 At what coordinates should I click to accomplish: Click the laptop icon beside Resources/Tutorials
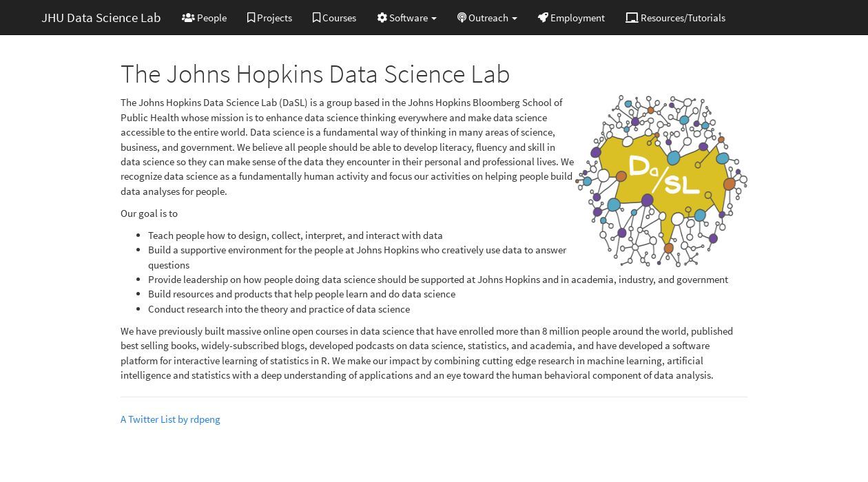[632, 18]
